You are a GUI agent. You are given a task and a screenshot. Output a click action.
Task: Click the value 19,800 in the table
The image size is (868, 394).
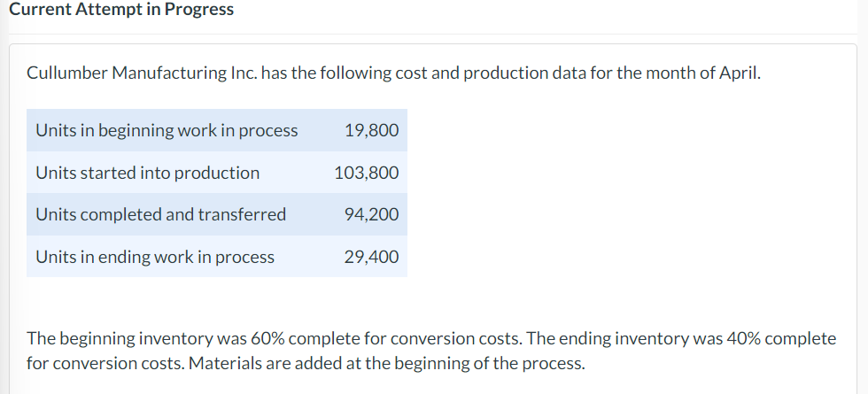tap(371, 130)
